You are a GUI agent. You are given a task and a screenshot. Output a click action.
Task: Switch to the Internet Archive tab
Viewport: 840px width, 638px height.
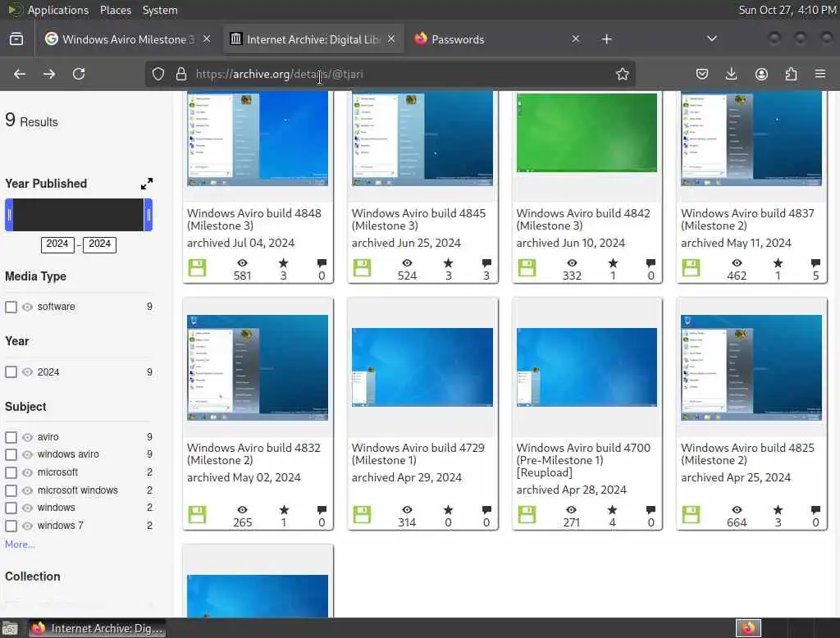[x=313, y=39]
